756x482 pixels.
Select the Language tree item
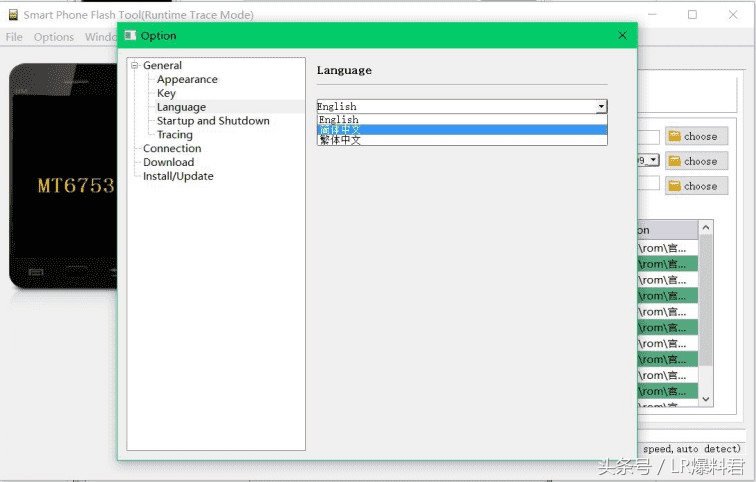pos(181,107)
